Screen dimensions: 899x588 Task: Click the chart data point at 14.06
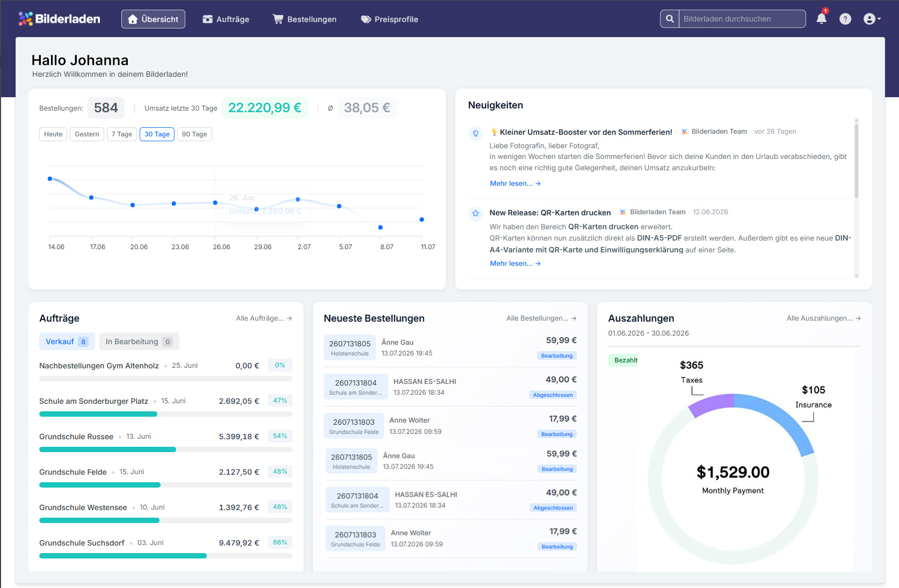[50, 179]
